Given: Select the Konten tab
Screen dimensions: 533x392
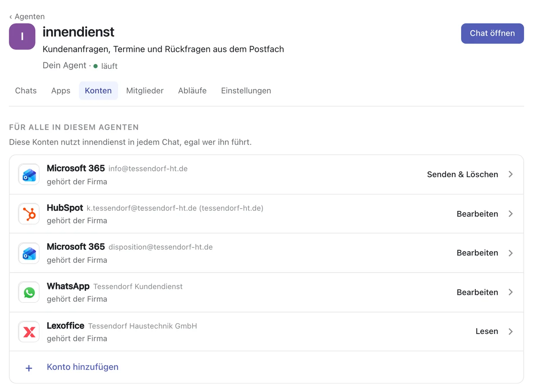Looking at the screenshot, I should (x=98, y=91).
